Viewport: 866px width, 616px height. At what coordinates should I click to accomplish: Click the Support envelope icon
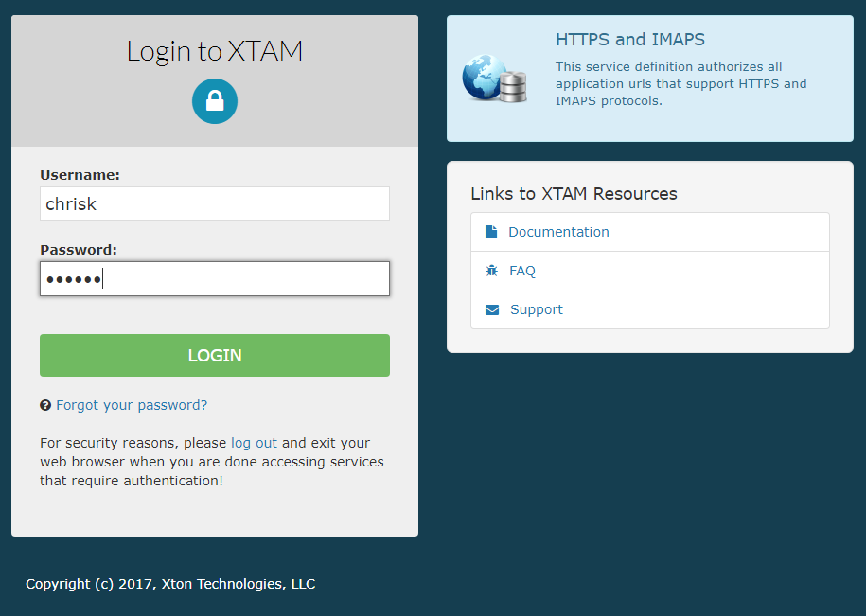492,309
